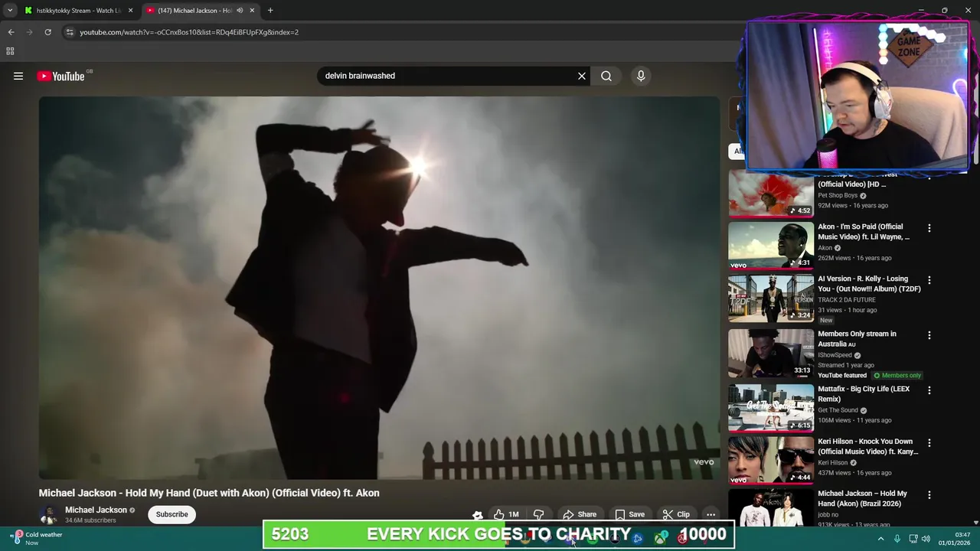The image size is (980, 551).
Task: Open options menu for Keri Hilson video
Action: point(929,443)
